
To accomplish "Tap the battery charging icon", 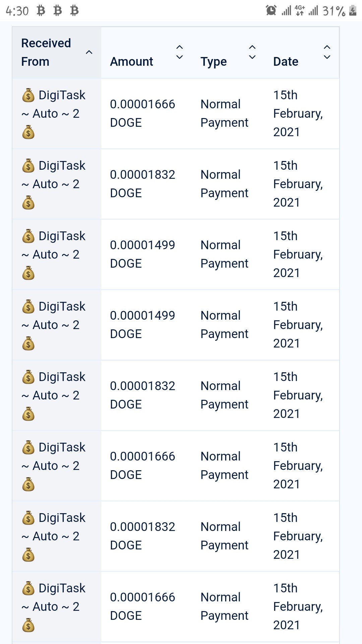I will coord(353,11).
